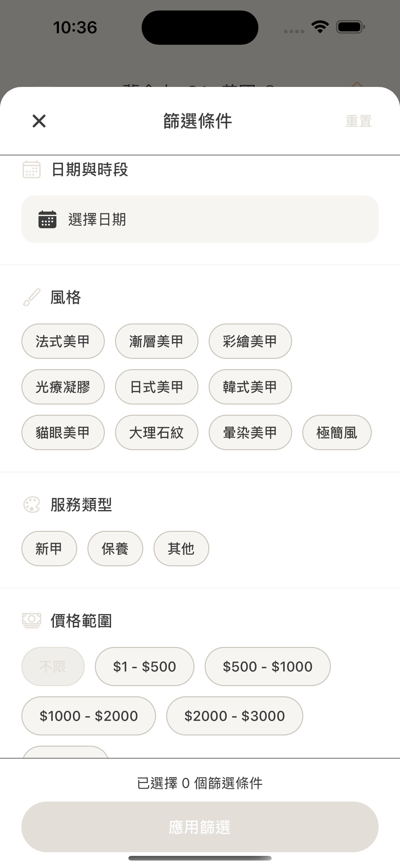This screenshot has width=400, height=868.
Task: Open the 選擇日期 date picker field
Action: [x=200, y=219]
